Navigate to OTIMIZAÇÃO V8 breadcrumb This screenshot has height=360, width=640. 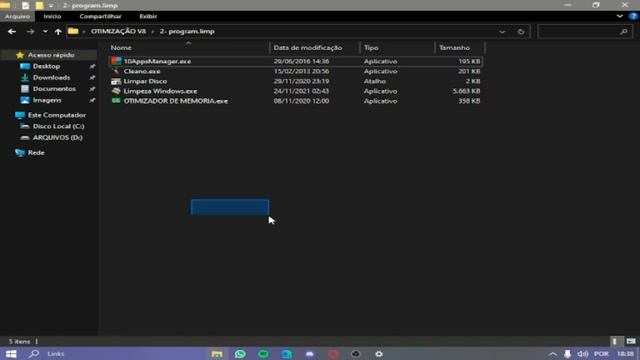[x=118, y=31]
